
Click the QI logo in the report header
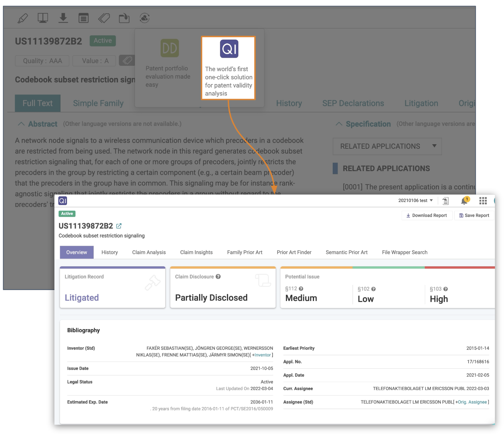63,200
